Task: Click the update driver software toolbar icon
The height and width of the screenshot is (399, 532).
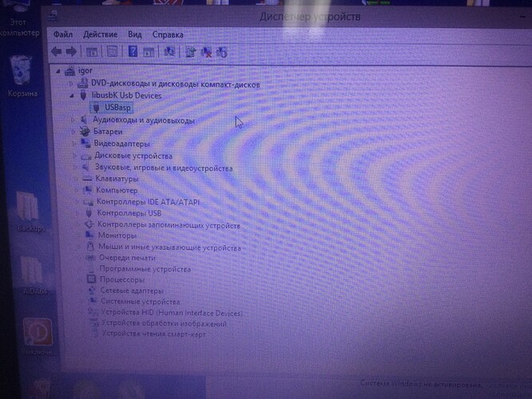Action: pyautogui.click(x=190, y=52)
